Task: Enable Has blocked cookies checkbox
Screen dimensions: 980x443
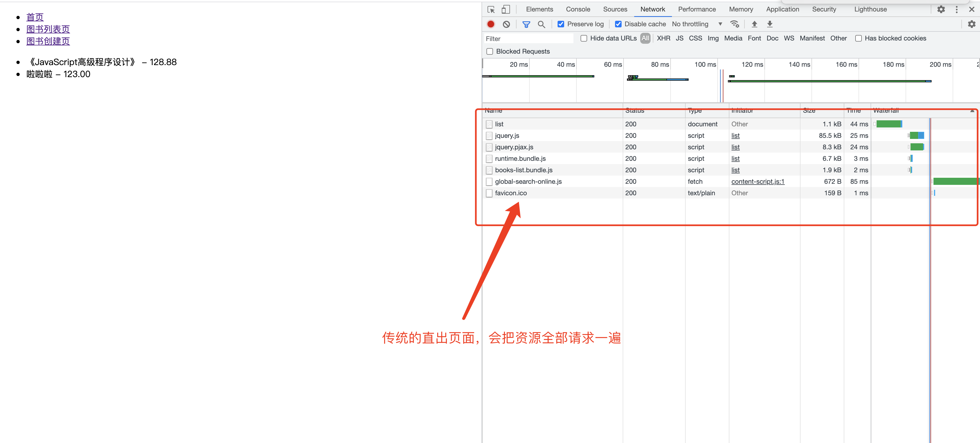Action: 858,38
